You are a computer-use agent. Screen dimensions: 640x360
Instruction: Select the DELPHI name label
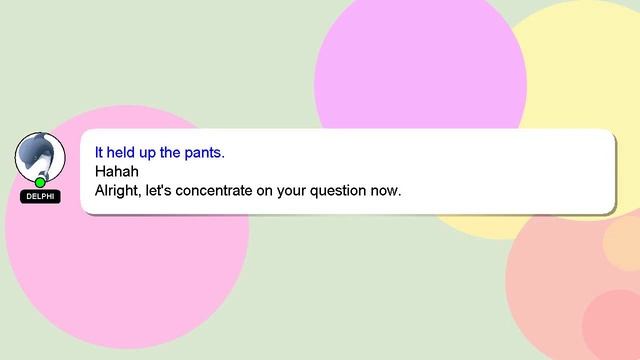point(40,196)
